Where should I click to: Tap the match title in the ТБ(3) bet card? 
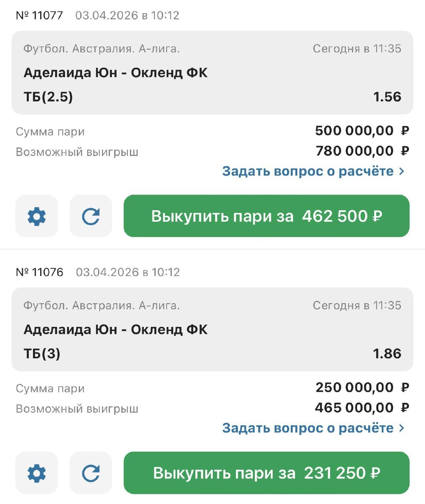point(115,330)
